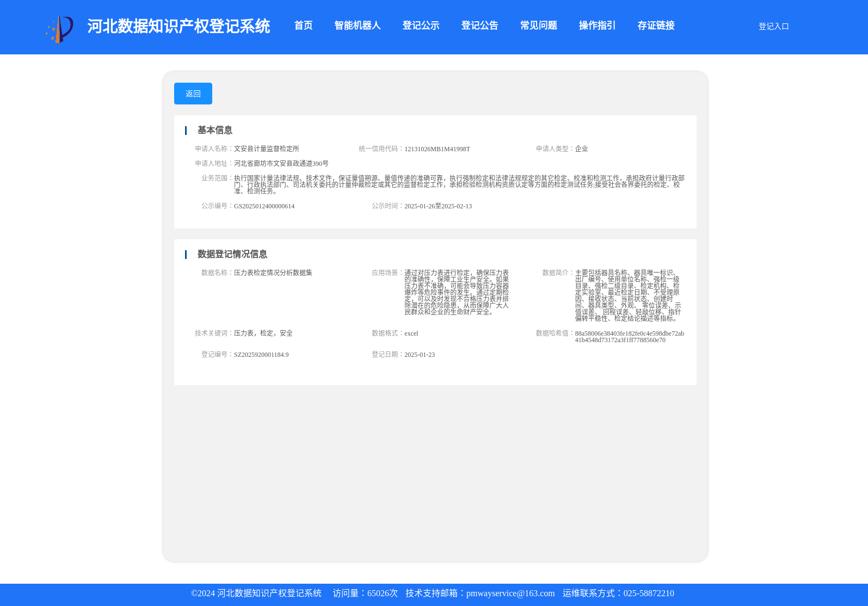
Task: Go to 登记公告 in navigation
Action: (x=479, y=26)
